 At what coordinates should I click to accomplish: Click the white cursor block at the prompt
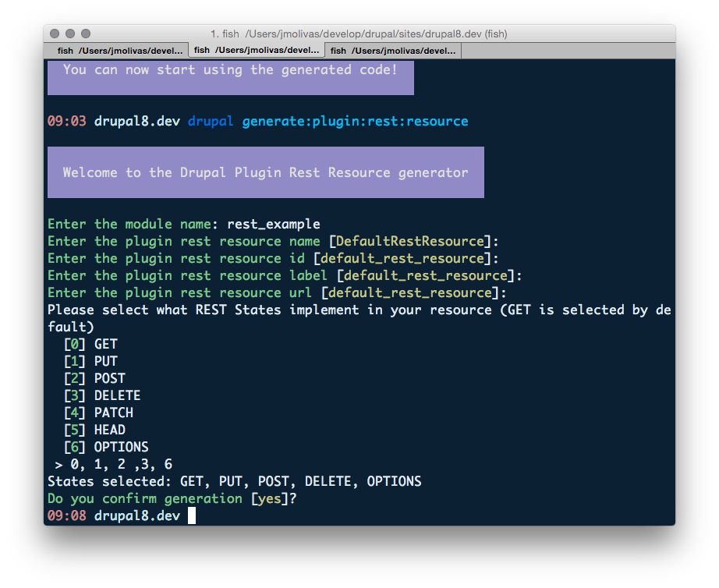pyautogui.click(x=192, y=515)
